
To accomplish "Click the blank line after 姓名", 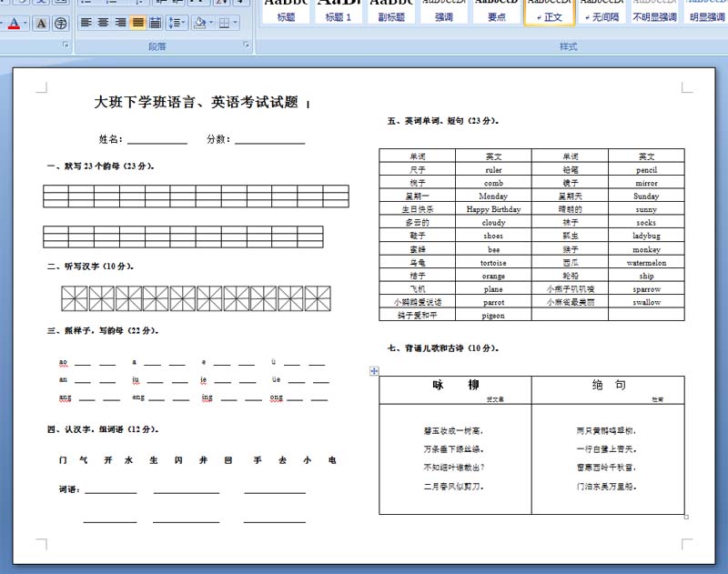I will [x=157, y=140].
